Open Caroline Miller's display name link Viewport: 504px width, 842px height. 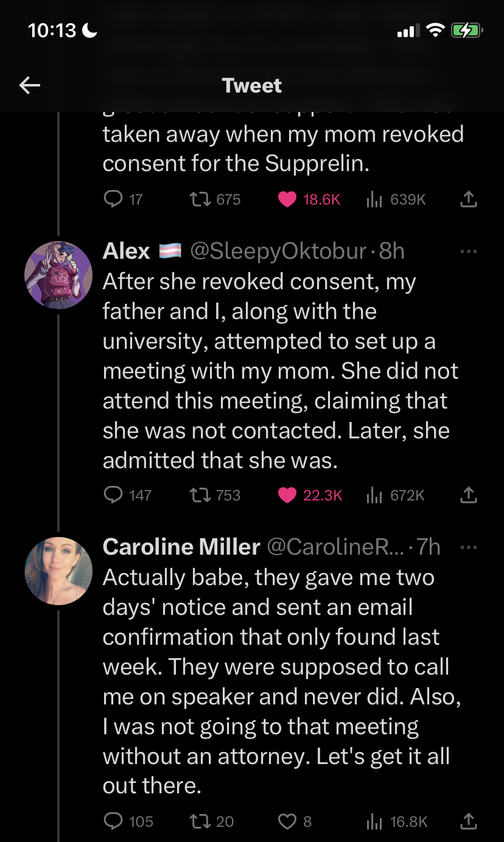[x=181, y=547]
